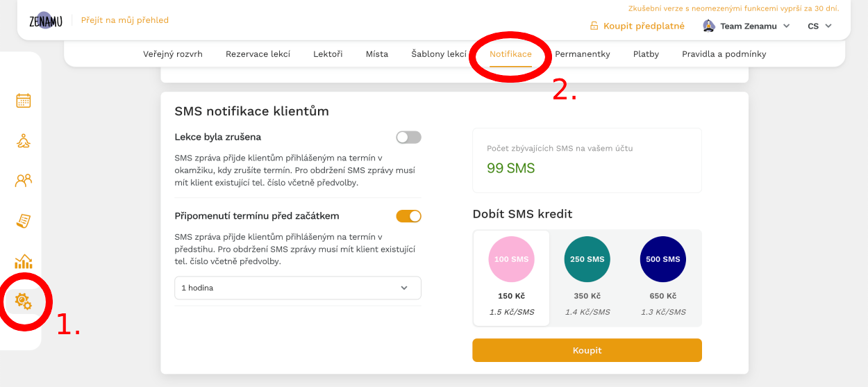Click the Koupit button
Screen dimensions: 868x387
point(587,350)
